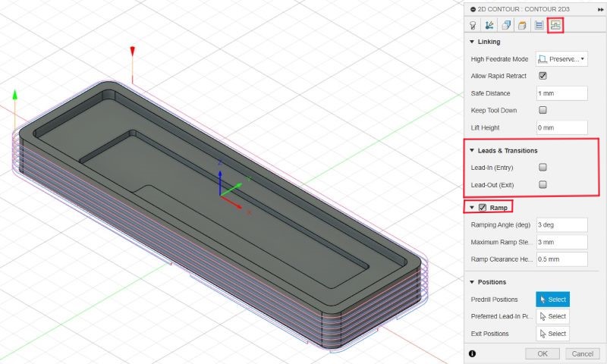607x364 pixels.
Task: Collapse the dialog with double-arrow icon
Action: coord(600,9)
